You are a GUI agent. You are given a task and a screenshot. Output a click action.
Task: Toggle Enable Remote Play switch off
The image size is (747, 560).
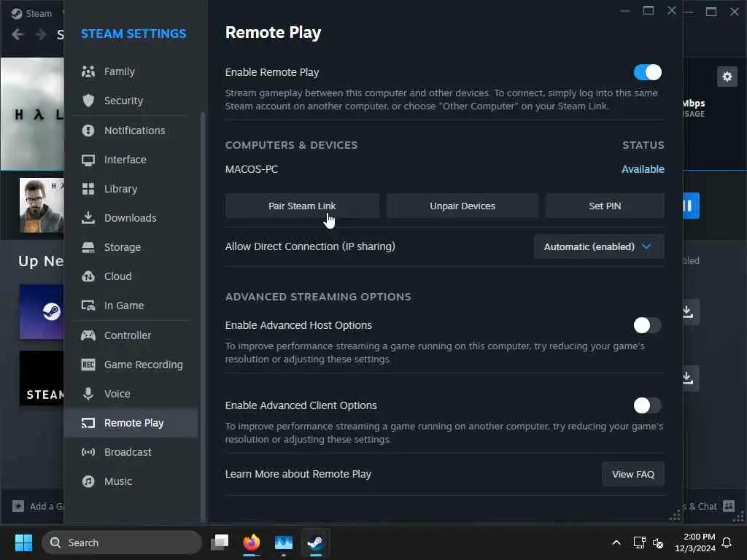click(648, 72)
